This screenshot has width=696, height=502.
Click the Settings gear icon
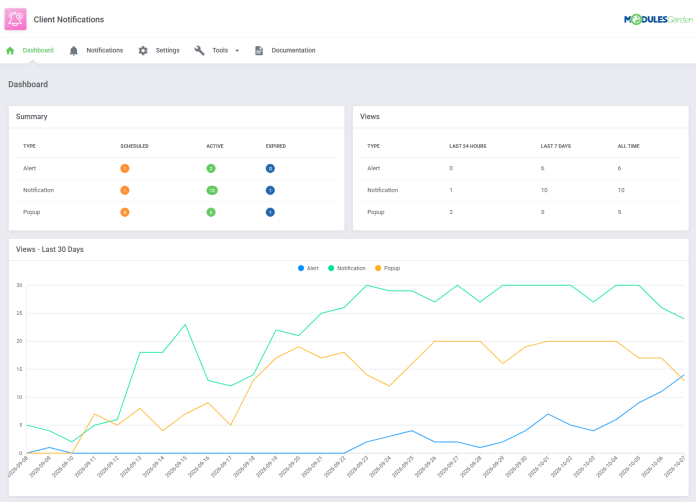click(x=143, y=51)
